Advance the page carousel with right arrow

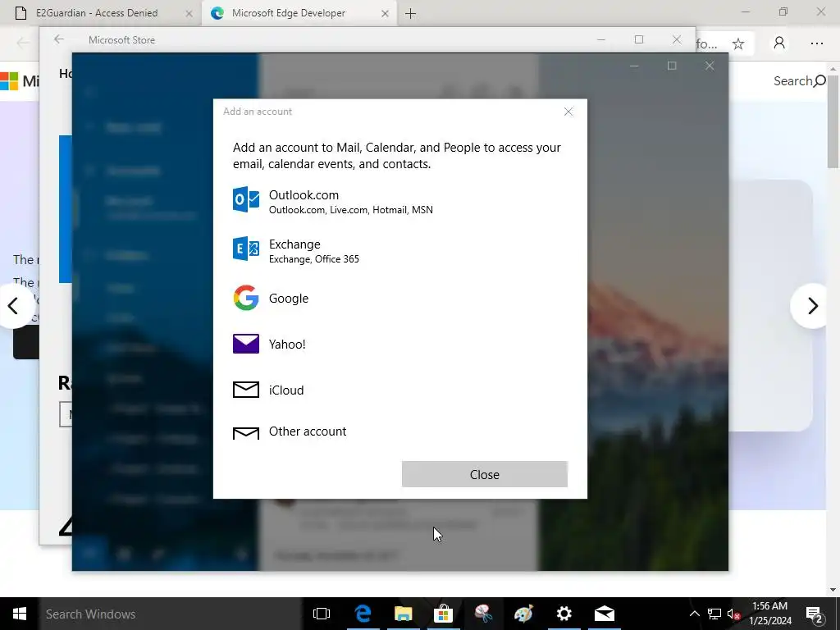812,306
